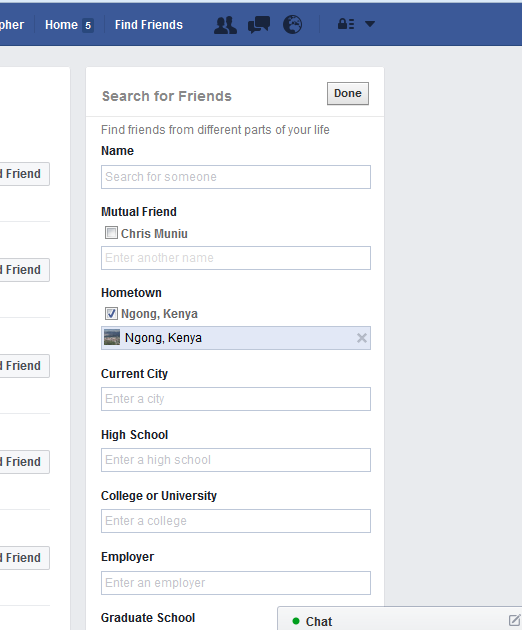This screenshot has height=630, width=522.
Task: Open the messages icon
Action: click(259, 25)
